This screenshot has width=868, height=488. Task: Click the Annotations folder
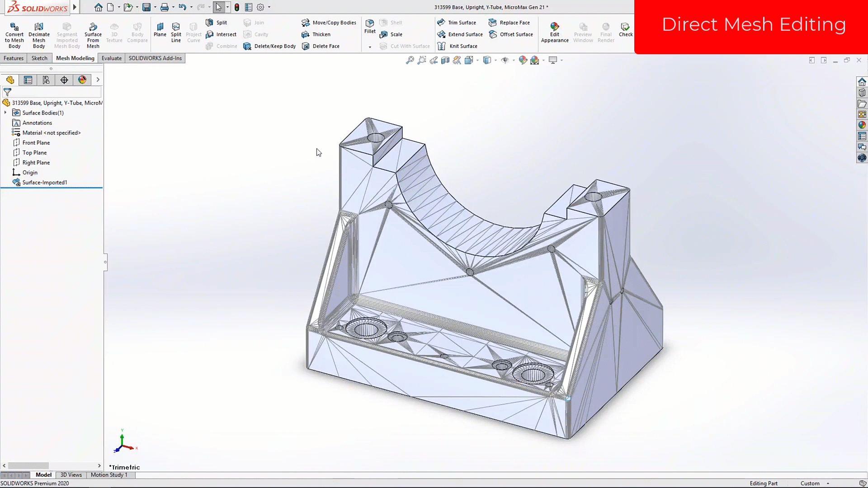tap(32, 123)
